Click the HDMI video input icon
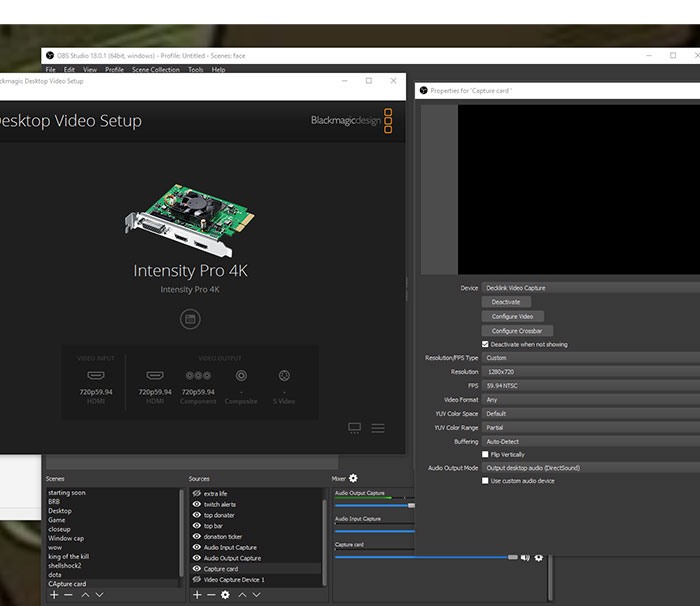This screenshot has height=606, width=700. (96, 376)
